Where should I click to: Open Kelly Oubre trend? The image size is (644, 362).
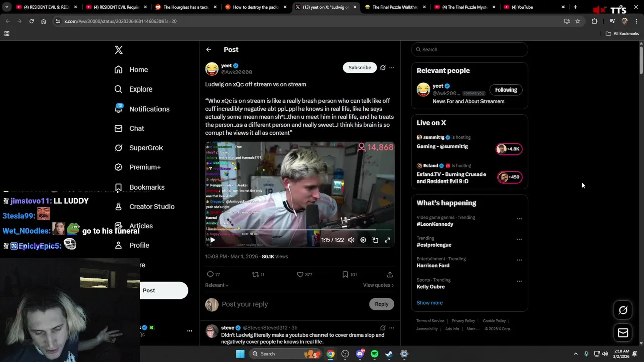(431, 287)
